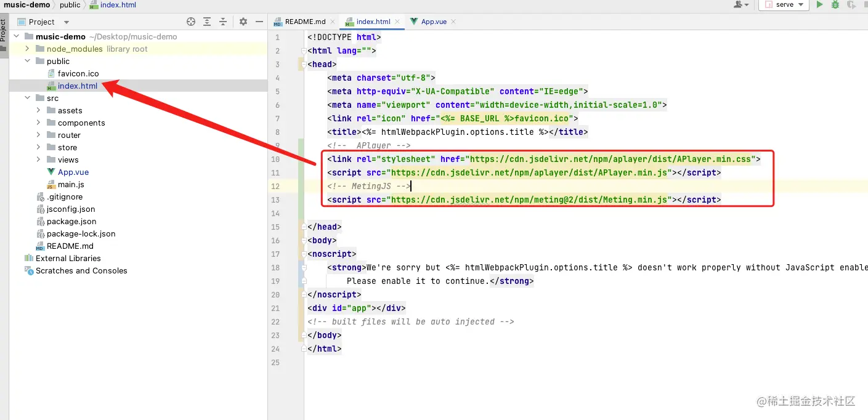Viewport: 868px width, 420px height.
Task: Click the meta charset utf-8 line
Action: tap(381, 78)
